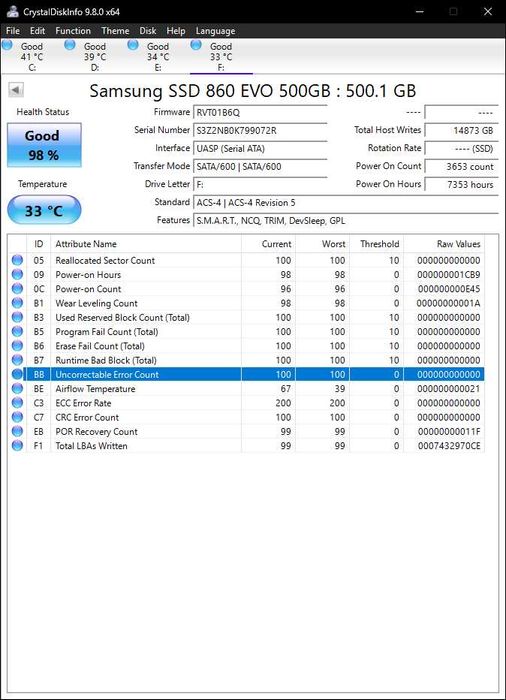Viewport: 506px width, 700px height.
Task: Open the Help menu
Action: click(176, 31)
